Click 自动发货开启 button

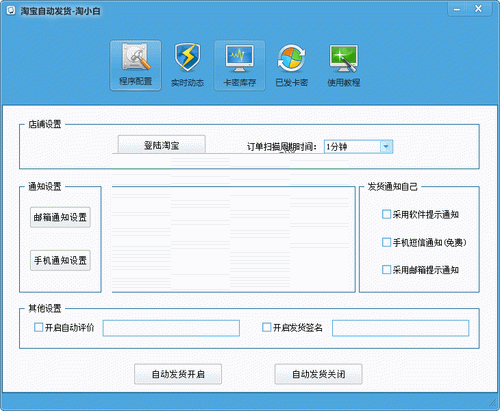point(178,374)
